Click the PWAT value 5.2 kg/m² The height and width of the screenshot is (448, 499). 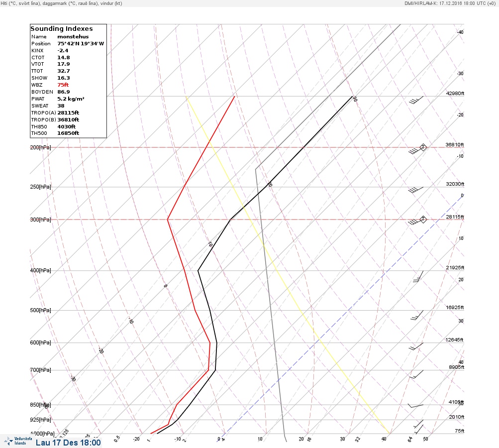pos(71,99)
